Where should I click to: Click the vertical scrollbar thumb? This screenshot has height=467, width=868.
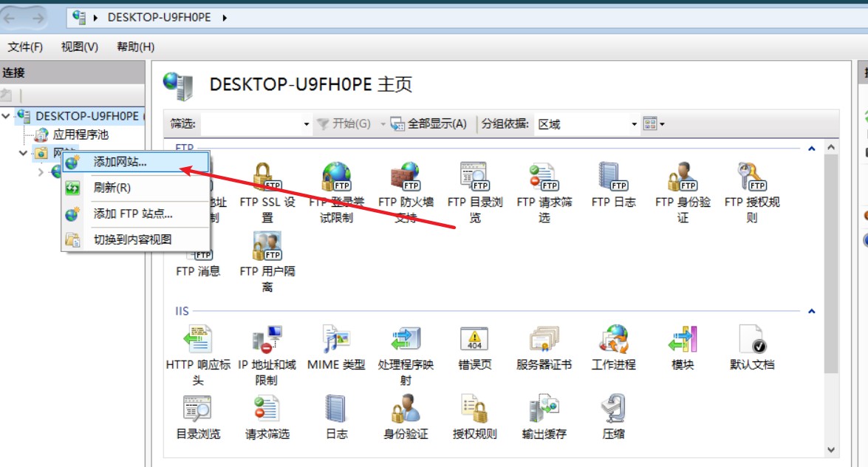click(x=831, y=264)
